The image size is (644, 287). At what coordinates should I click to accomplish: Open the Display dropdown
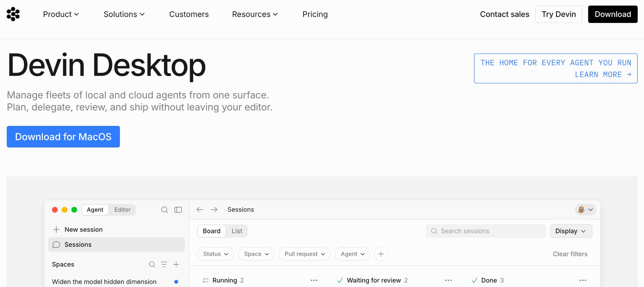tap(571, 231)
